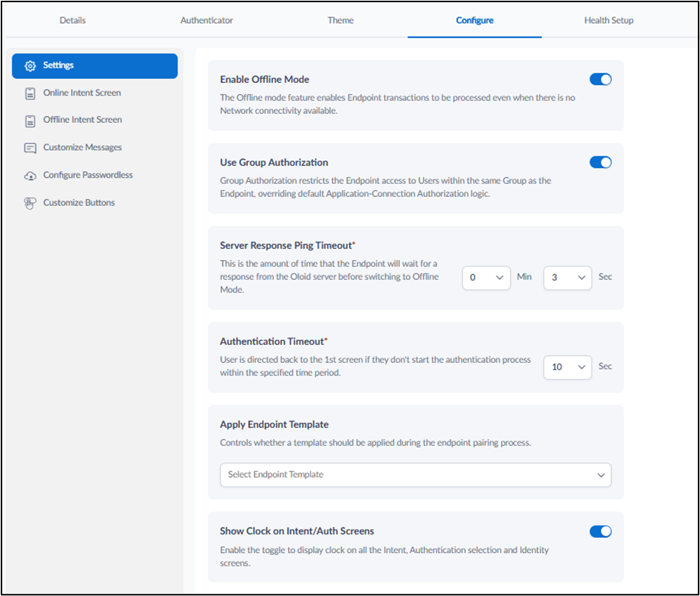Open the Authentication Timeout seconds dropdown
Image resolution: width=700 pixels, height=596 pixels.
[568, 366]
